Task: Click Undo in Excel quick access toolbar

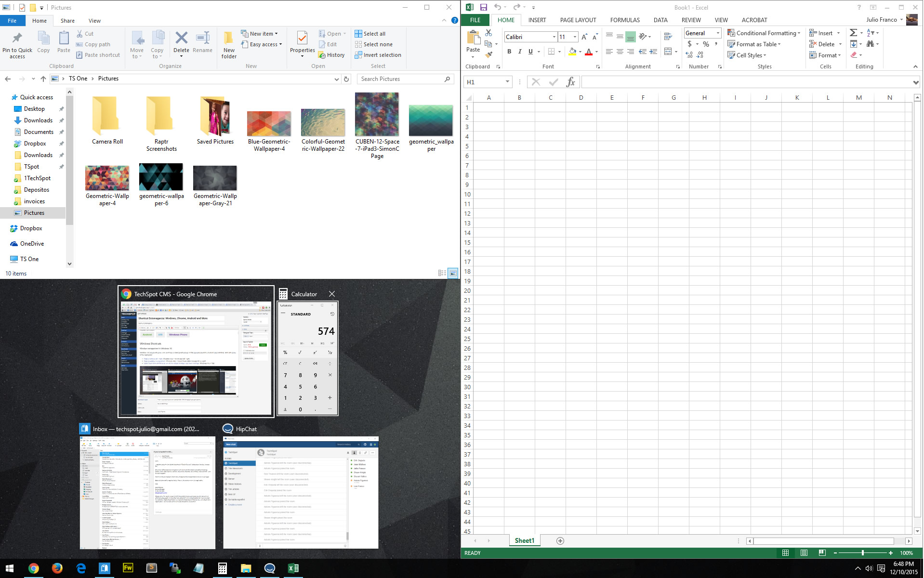Action: pos(497,7)
